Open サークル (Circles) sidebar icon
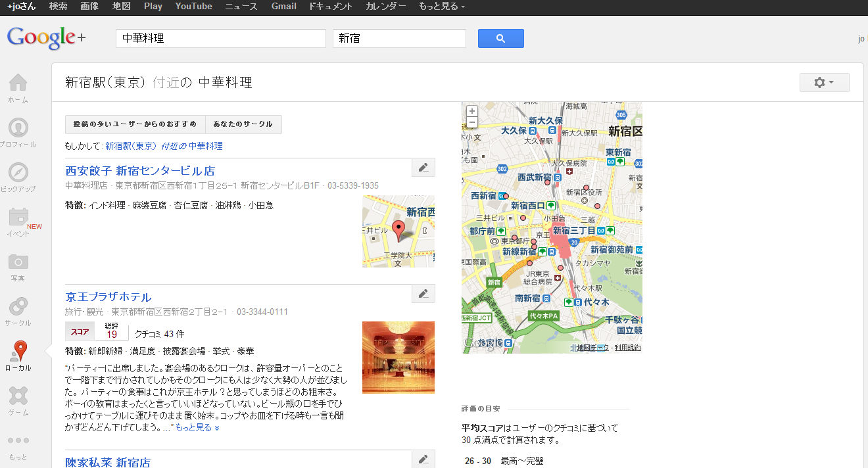The image size is (868, 468). pyautogui.click(x=18, y=307)
